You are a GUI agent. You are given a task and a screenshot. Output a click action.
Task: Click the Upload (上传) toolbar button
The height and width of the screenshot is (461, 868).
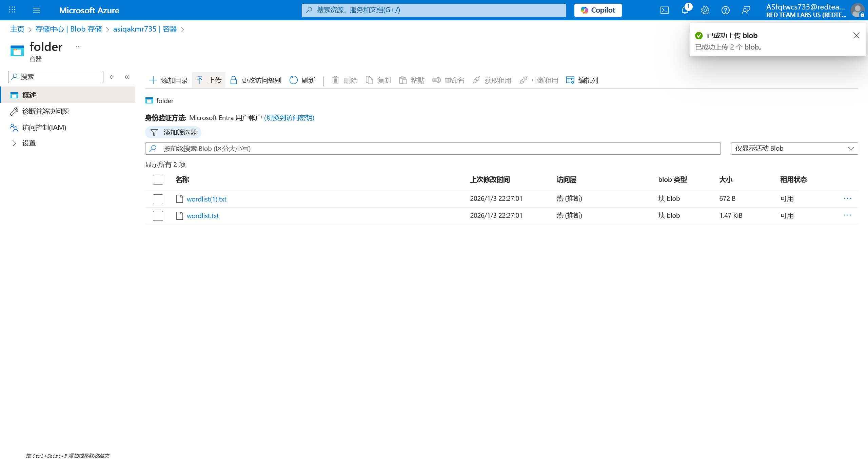[209, 80]
